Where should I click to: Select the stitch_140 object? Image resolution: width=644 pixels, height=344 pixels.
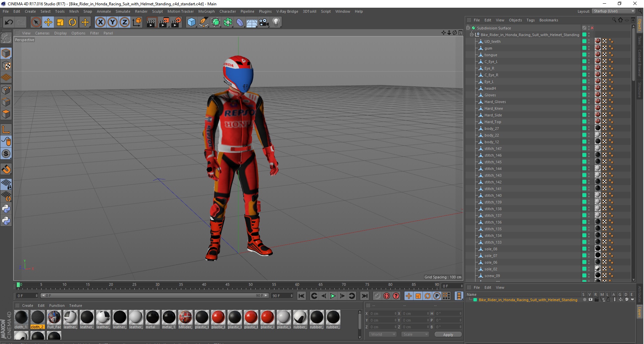[493, 195]
